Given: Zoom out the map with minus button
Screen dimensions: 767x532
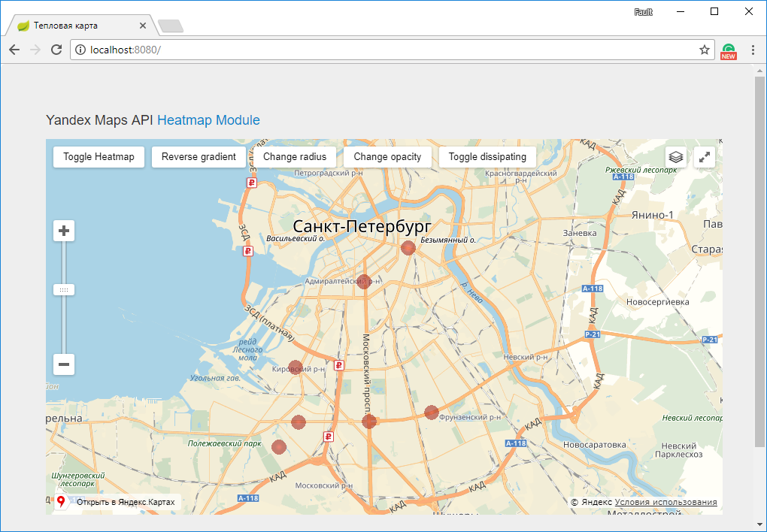Looking at the screenshot, I should [x=64, y=364].
